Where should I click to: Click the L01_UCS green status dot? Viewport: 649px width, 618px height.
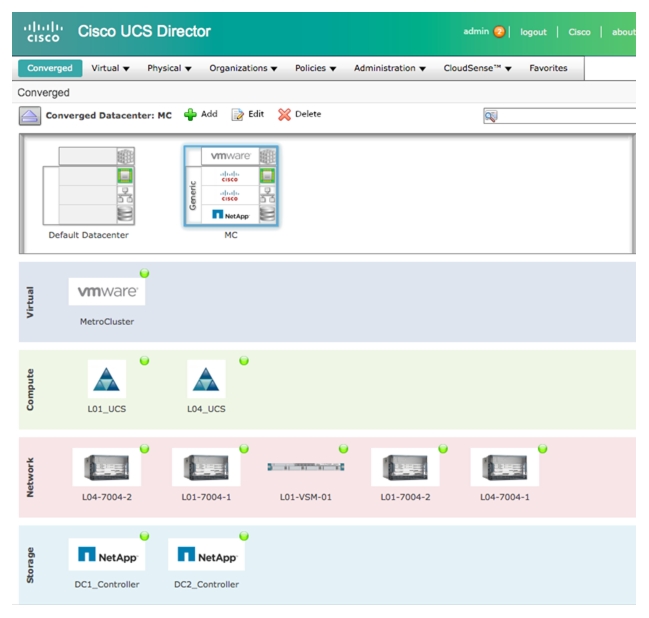click(144, 361)
